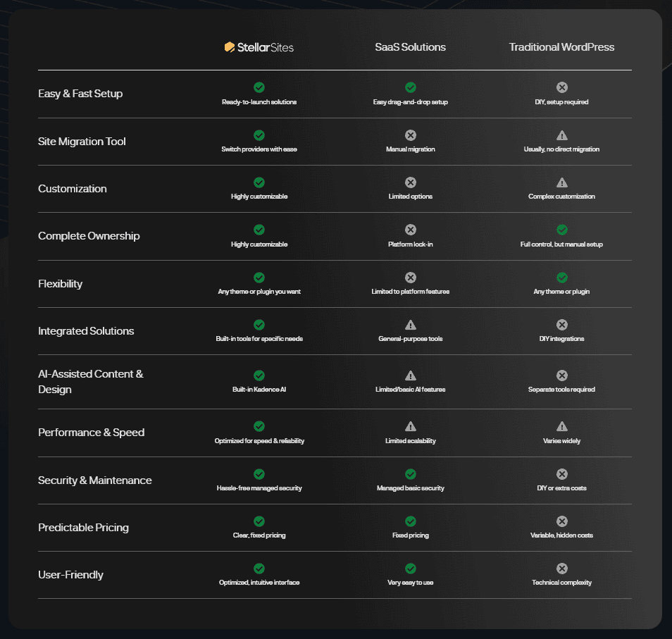Click the cross icon under SaaS Site Migration
This screenshot has width=672, height=639.
pyautogui.click(x=410, y=135)
